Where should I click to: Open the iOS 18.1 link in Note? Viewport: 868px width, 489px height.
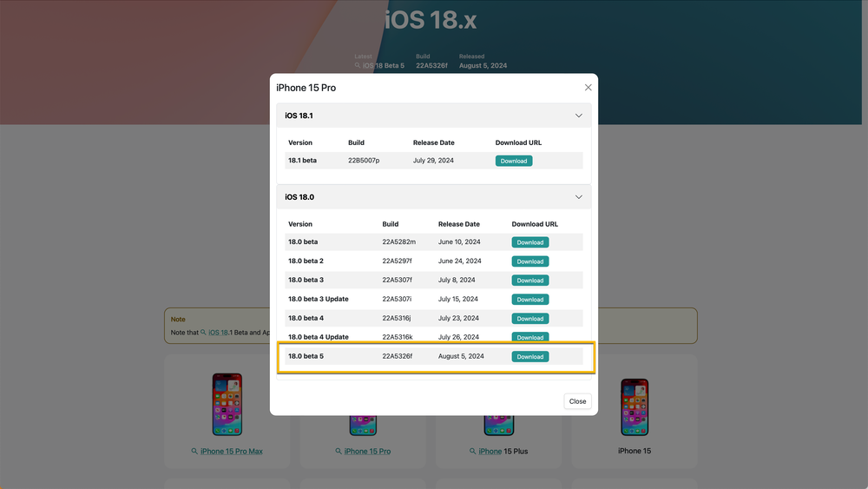click(x=218, y=333)
